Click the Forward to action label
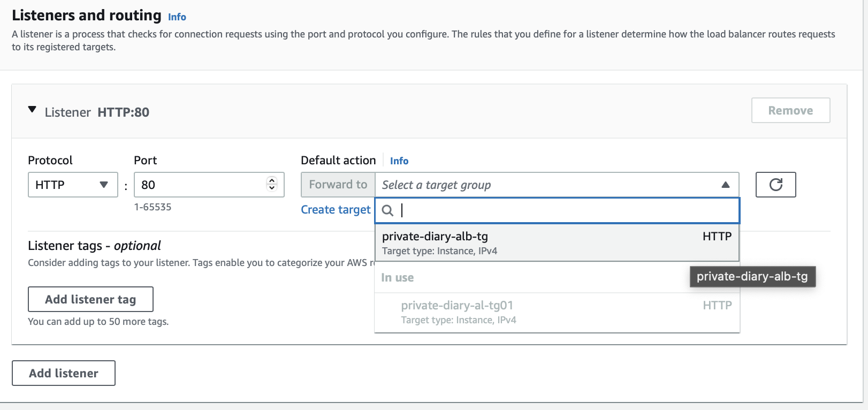The width and height of the screenshot is (868, 410). [338, 185]
